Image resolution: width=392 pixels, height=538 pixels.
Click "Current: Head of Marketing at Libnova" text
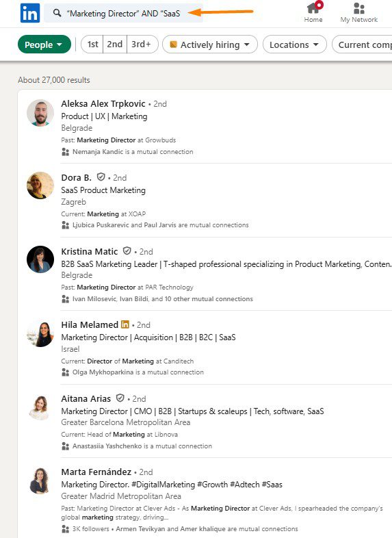[119, 435]
